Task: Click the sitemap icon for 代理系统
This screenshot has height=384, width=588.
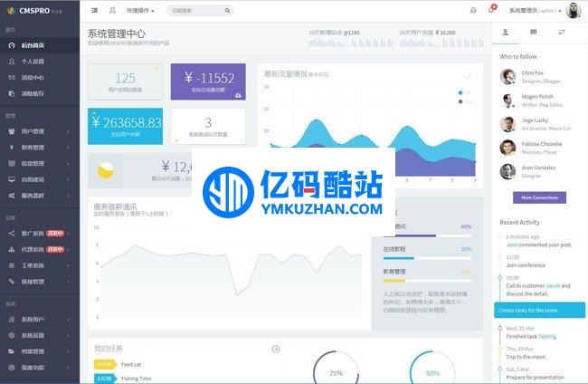Action: 12,250
